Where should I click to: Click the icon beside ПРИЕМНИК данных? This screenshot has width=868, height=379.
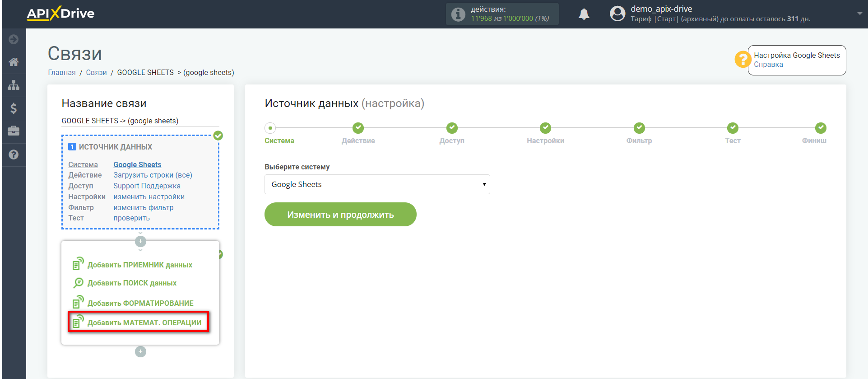[x=78, y=263]
